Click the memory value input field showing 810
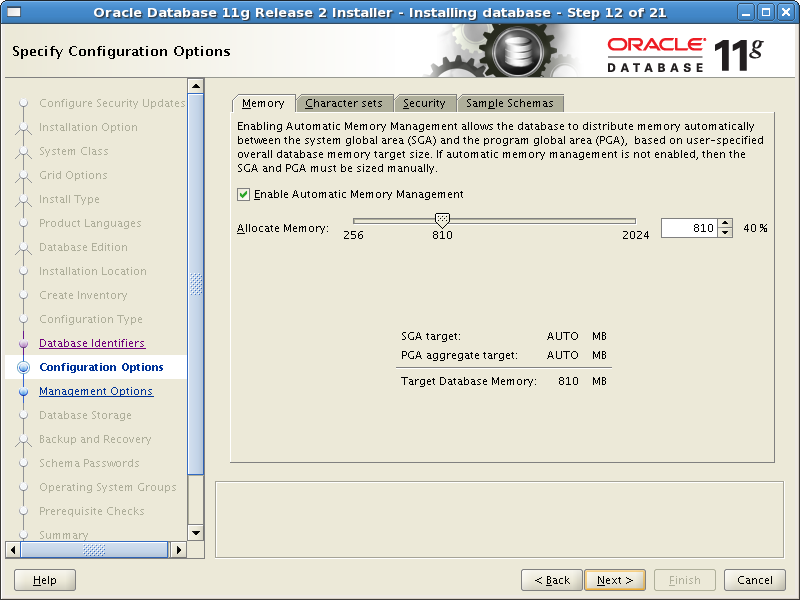Screen dimensions: 800x600 689,228
